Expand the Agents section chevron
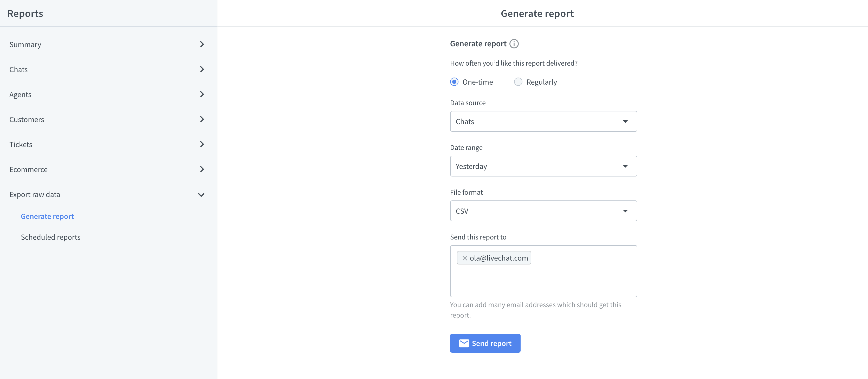This screenshot has height=379, width=868. 202,94
